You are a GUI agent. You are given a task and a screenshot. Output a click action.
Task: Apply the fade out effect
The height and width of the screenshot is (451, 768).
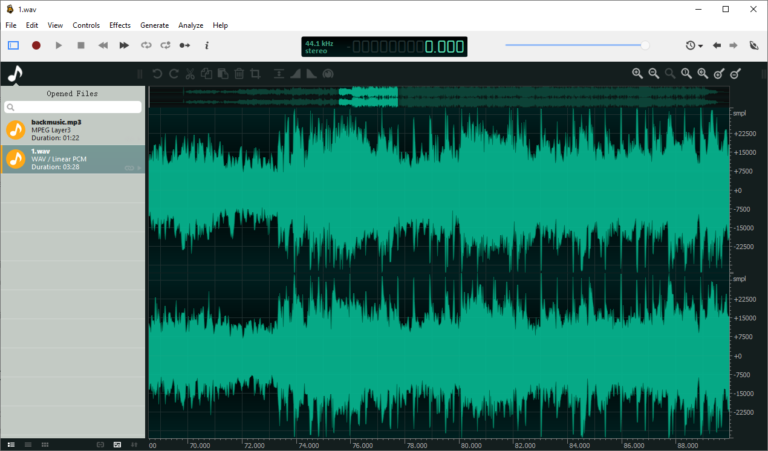coord(312,73)
